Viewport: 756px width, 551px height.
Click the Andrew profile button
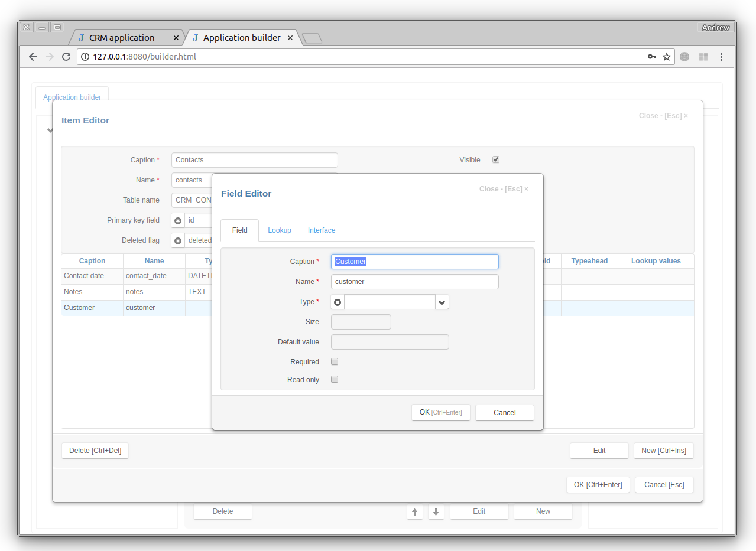pos(716,27)
